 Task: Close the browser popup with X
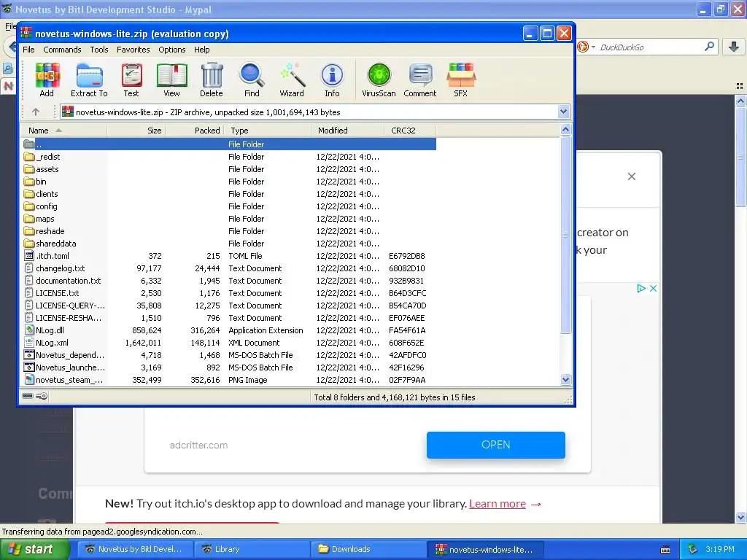click(632, 176)
